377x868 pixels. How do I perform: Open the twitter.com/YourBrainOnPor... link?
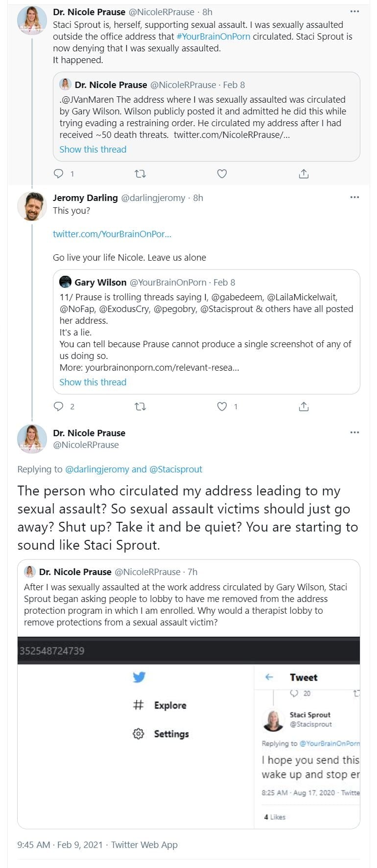[112, 234]
